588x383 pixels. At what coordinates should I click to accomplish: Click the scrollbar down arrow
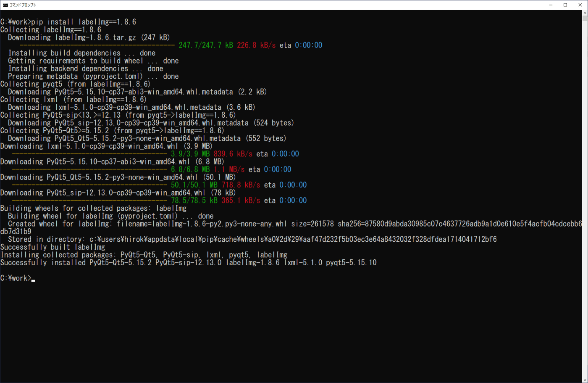click(585, 380)
